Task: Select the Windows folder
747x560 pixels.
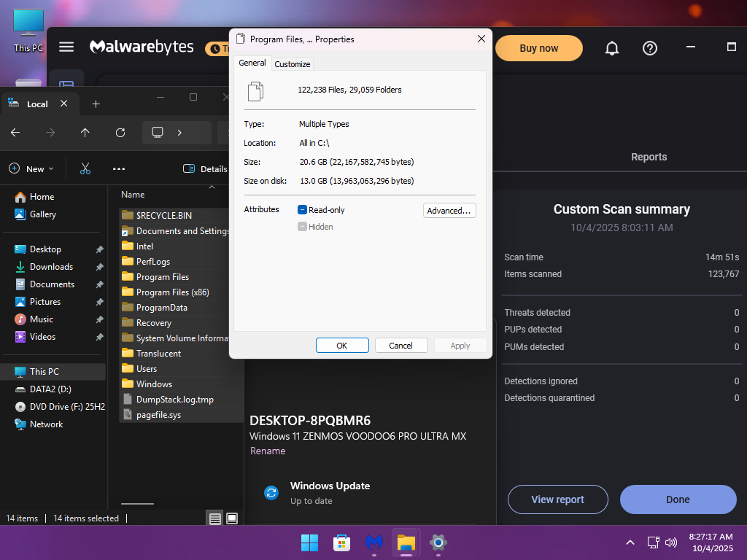Action: [154, 384]
